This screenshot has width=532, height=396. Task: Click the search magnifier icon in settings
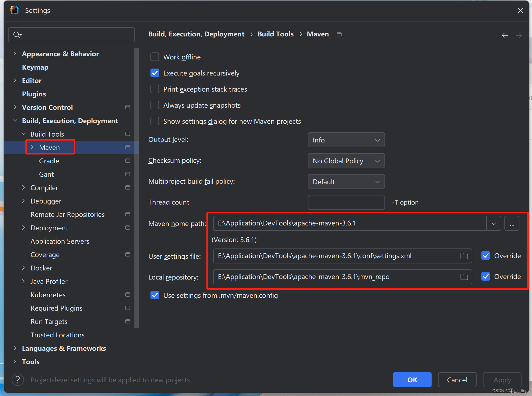[x=17, y=35]
